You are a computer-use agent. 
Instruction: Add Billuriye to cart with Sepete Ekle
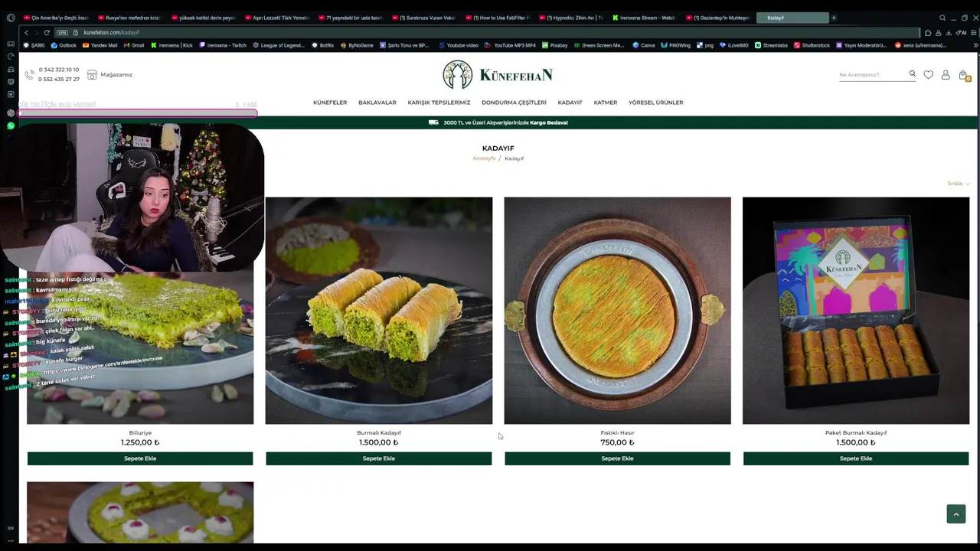tap(140, 458)
